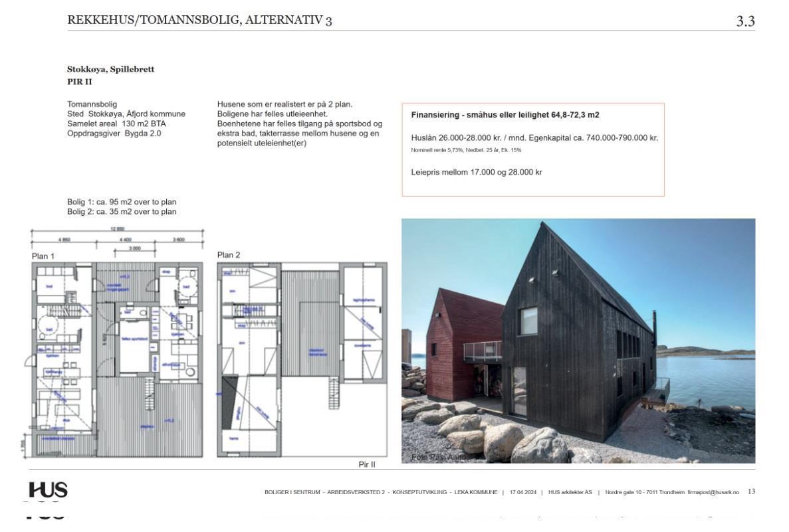Click the HUS logo in the footer
Viewport: 789px width, 532px height.
point(48,489)
